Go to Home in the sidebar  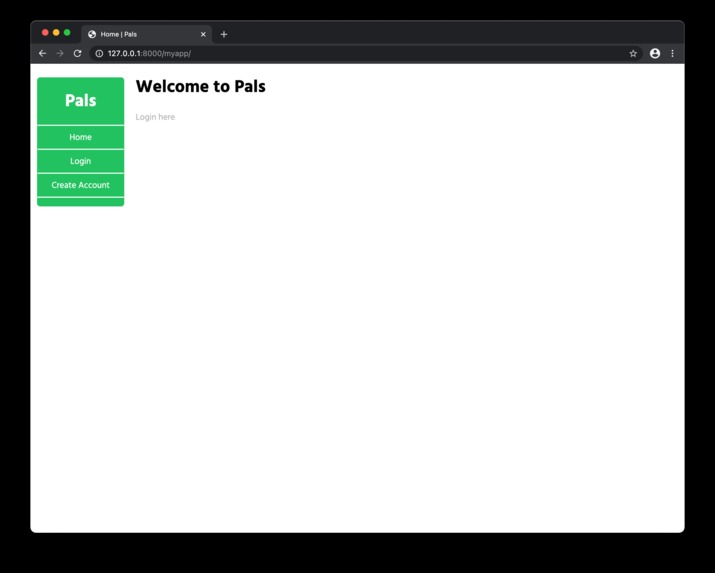pyautogui.click(x=81, y=137)
